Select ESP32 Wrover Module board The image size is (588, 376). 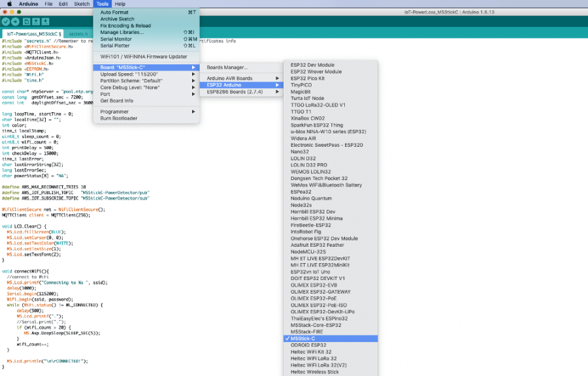click(331, 72)
